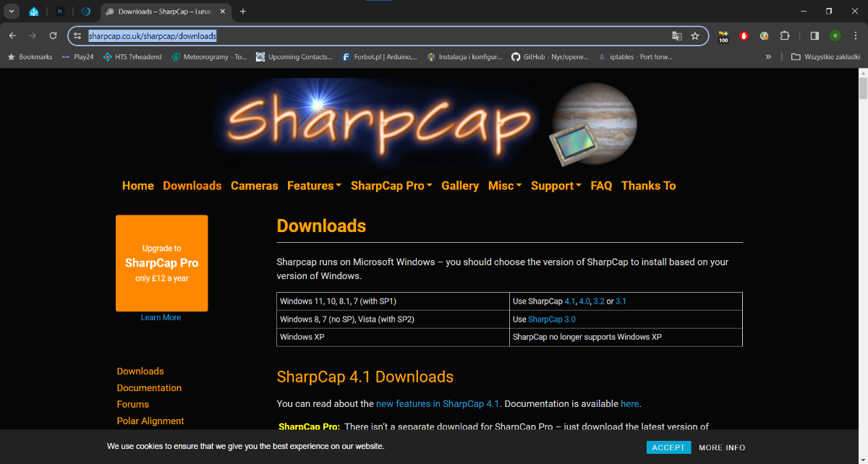Go back to the previous page
868x464 pixels.
pyautogui.click(x=12, y=35)
